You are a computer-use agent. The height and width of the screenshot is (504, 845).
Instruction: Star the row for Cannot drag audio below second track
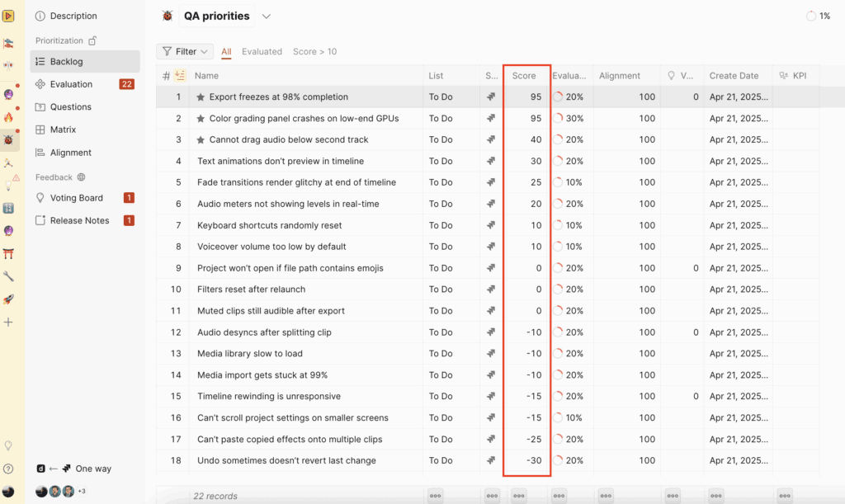pos(202,139)
